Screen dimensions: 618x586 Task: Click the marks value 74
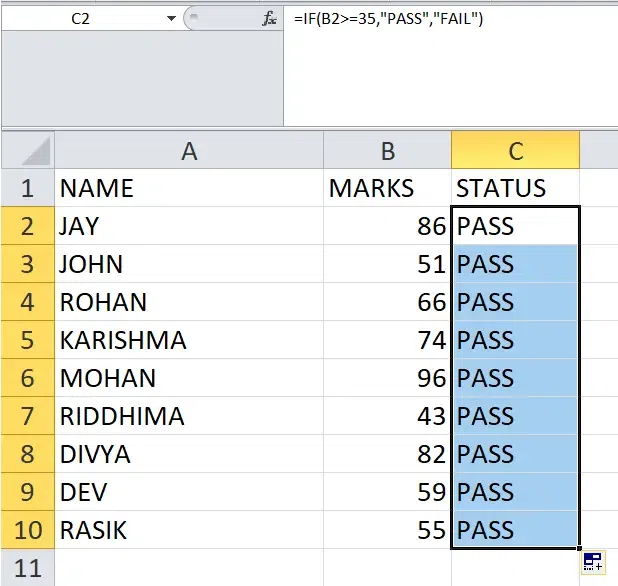(387, 340)
